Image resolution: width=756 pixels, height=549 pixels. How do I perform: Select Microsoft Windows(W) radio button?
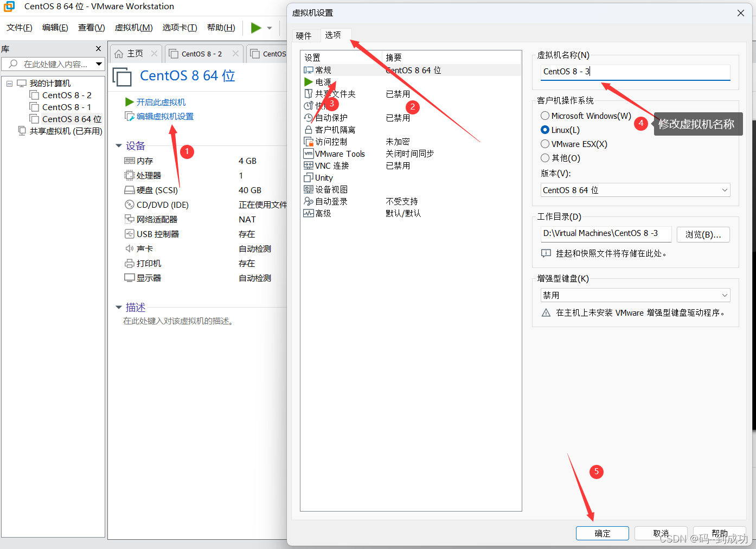click(545, 116)
